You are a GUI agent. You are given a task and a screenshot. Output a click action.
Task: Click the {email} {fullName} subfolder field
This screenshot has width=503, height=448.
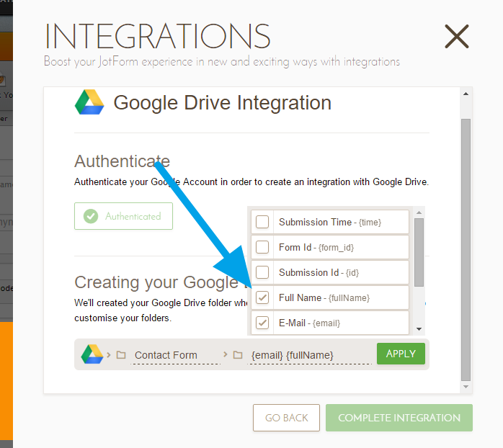click(310, 355)
